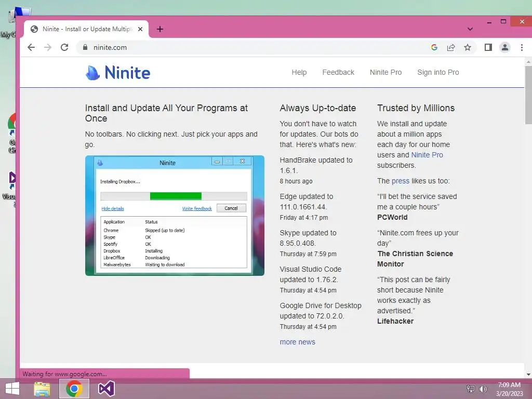The image size is (532, 399).
Task: Click the browser forward arrow
Action: pyautogui.click(x=48, y=47)
